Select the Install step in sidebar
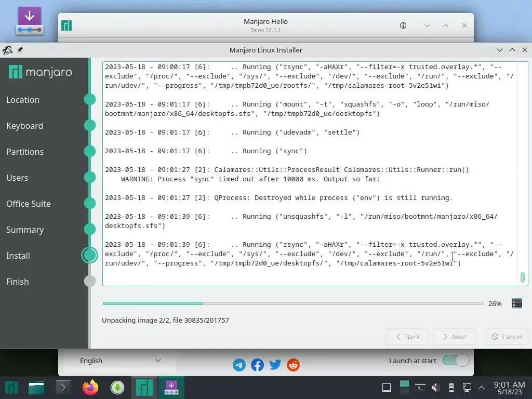 (x=18, y=256)
